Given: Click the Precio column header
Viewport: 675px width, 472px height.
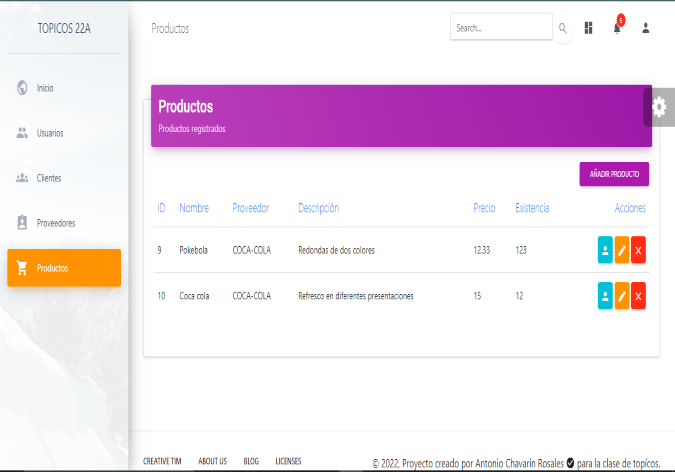Looking at the screenshot, I should (x=484, y=208).
